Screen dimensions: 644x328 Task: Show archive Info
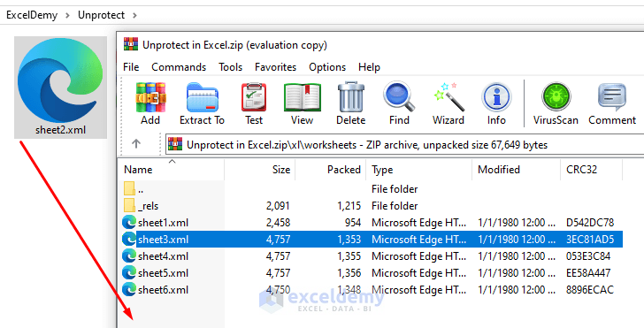496,98
